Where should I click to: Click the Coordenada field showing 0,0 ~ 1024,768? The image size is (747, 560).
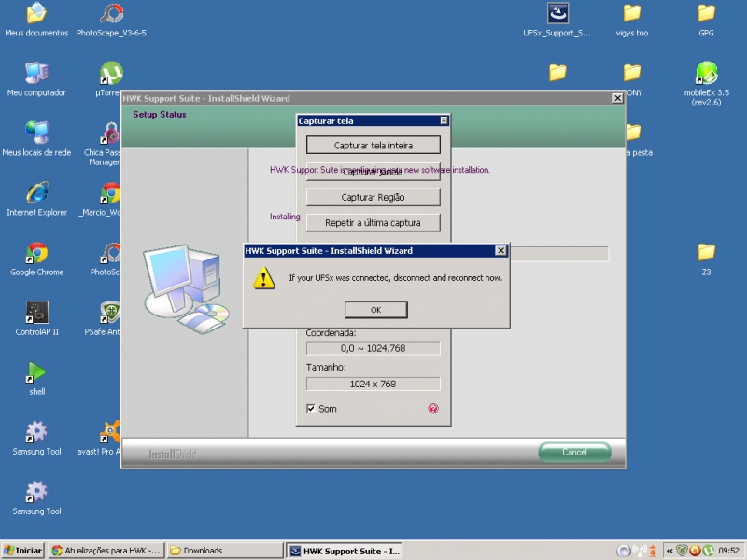(x=373, y=348)
